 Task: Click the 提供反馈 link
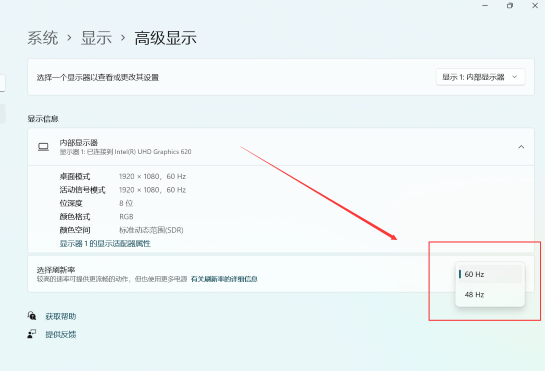61,334
